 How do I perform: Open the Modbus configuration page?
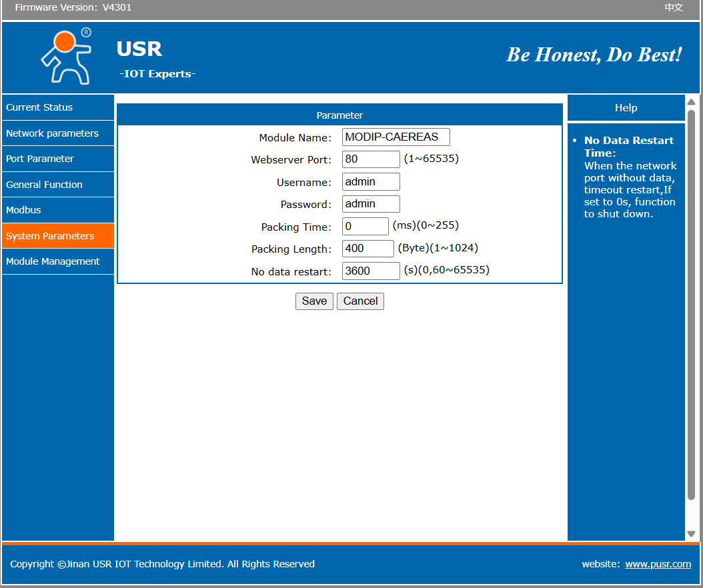[x=23, y=209]
